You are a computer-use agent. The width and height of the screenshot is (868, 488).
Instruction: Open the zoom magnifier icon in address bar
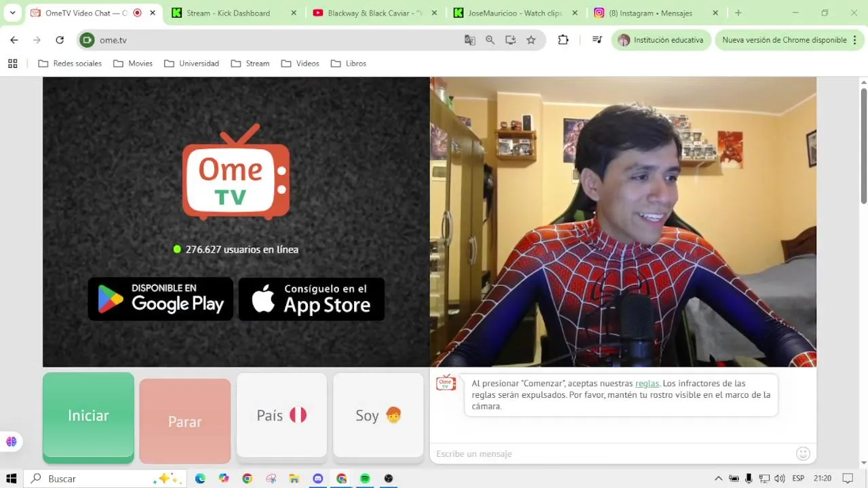click(490, 40)
